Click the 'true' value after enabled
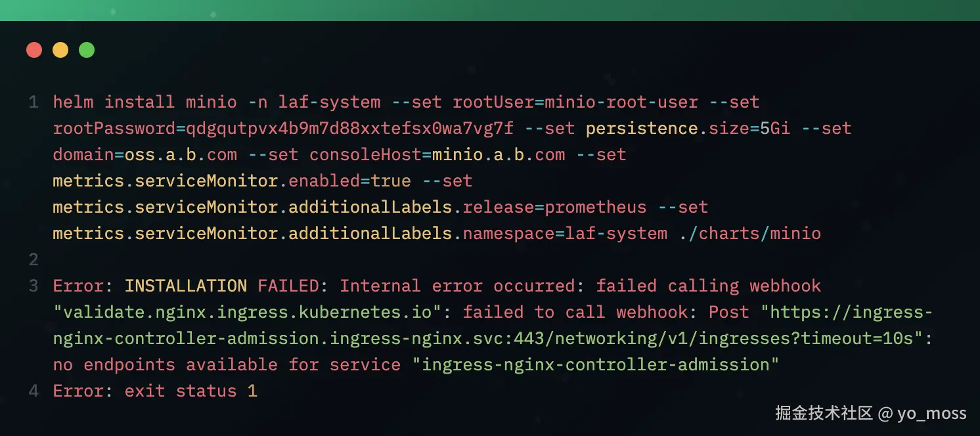The width and height of the screenshot is (980, 436). click(391, 181)
